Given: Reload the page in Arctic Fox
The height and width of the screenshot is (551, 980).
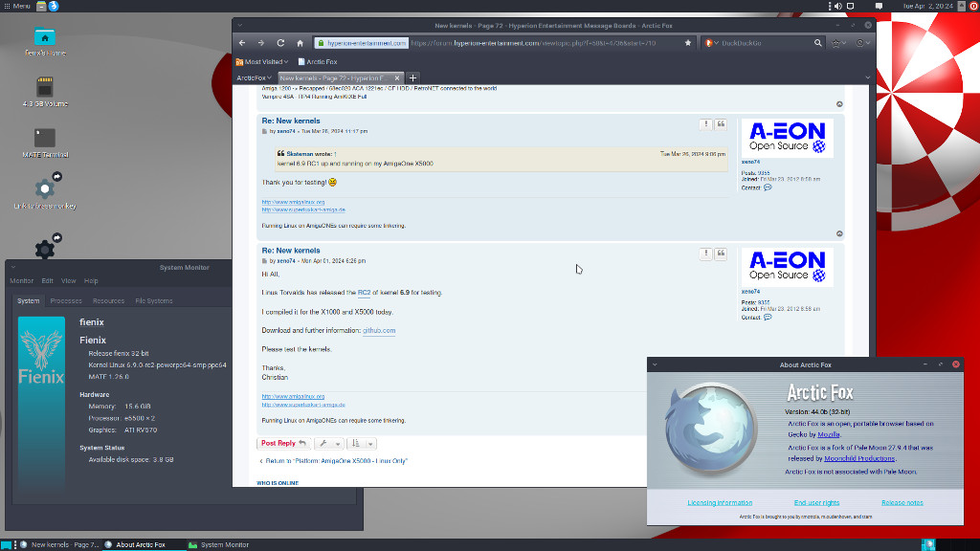Looking at the screenshot, I should [280, 43].
